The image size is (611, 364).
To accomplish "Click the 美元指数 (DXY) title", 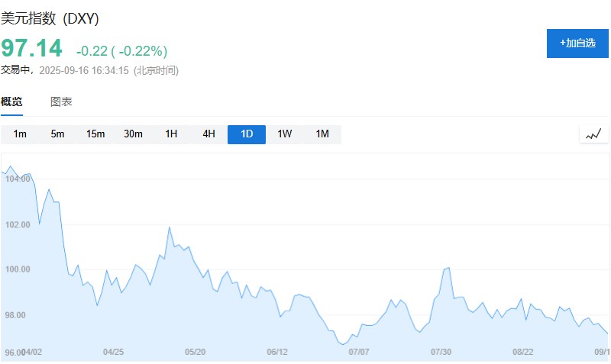I will coord(50,18).
